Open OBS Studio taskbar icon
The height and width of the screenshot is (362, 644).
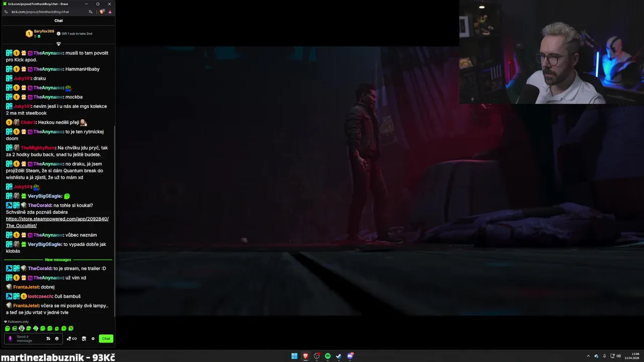[x=316, y=356]
